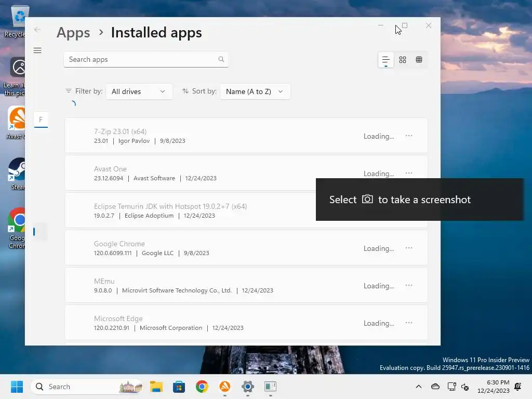The height and width of the screenshot is (399, 532).
Task: Maximize the Settings window
Action: 405,25
